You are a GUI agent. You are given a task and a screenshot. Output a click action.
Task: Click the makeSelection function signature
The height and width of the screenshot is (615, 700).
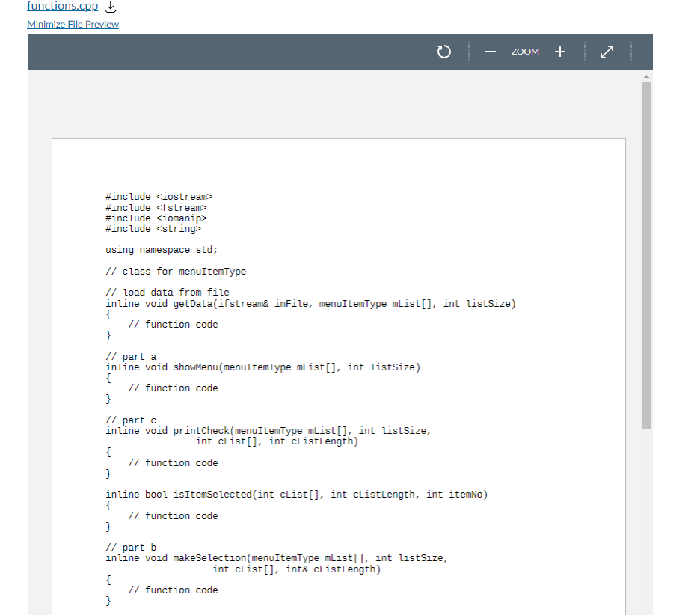(x=277, y=557)
